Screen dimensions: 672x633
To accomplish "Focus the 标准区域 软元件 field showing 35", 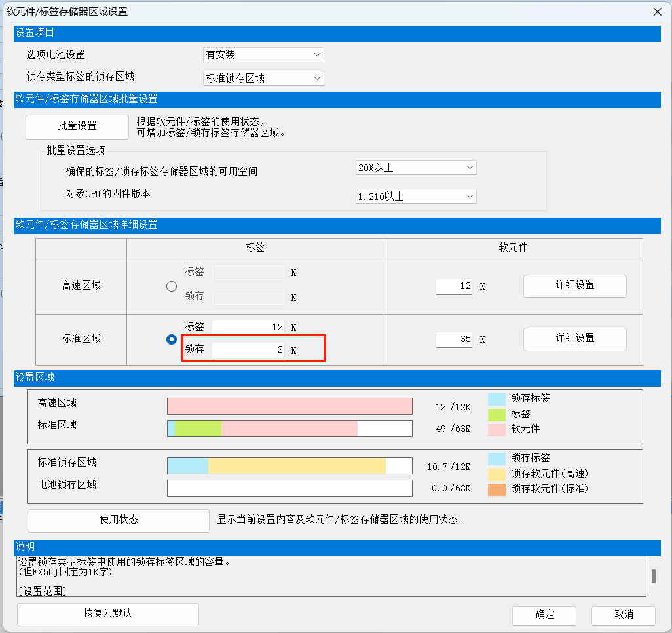I will (x=455, y=339).
